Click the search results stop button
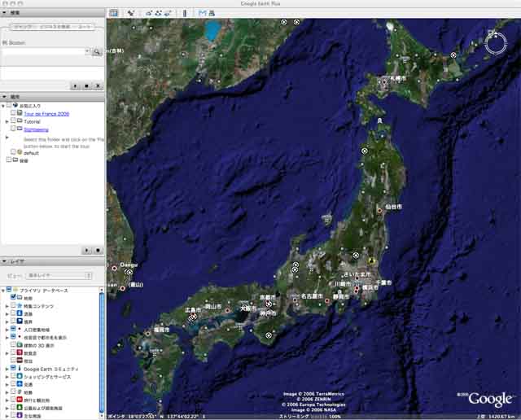 [x=86, y=86]
